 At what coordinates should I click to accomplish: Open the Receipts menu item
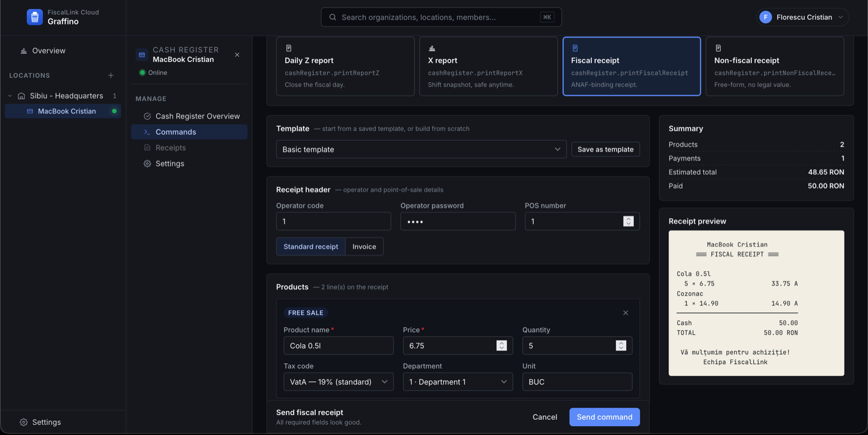[189, 148]
